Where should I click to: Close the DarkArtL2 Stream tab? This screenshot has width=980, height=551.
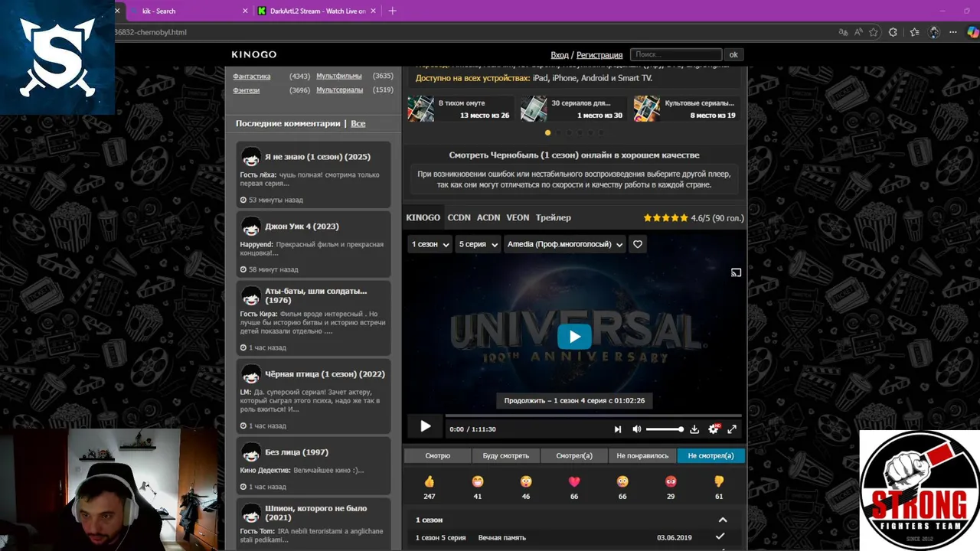pyautogui.click(x=373, y=11)
